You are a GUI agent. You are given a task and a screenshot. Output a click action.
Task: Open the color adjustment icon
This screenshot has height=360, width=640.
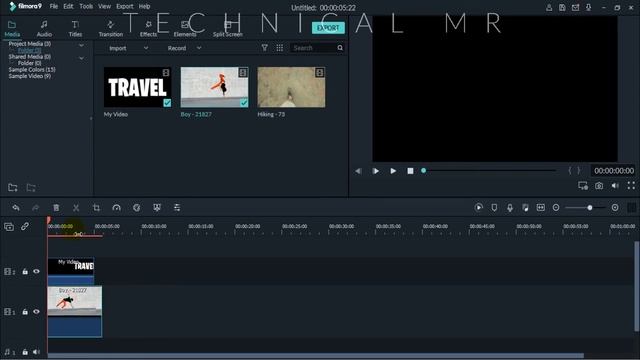[137, 208]
